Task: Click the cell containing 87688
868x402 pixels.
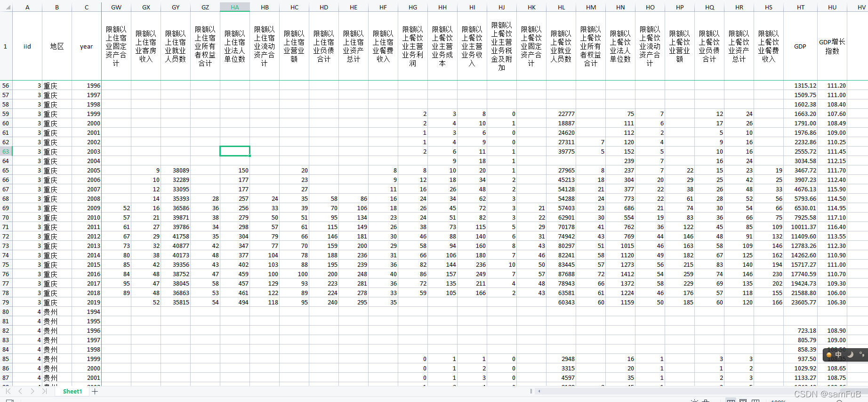Action: pyautogui.click(x=561, y=274)
